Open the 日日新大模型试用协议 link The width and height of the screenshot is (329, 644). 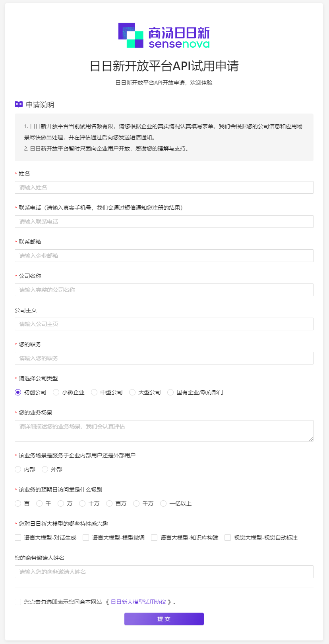pyautogui.click(x=138, y=602)
